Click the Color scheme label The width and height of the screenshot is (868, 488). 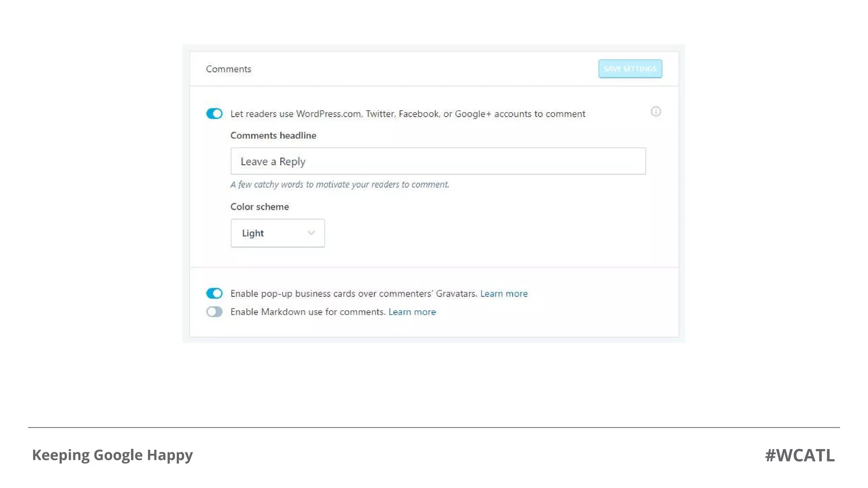pos(259,207)
